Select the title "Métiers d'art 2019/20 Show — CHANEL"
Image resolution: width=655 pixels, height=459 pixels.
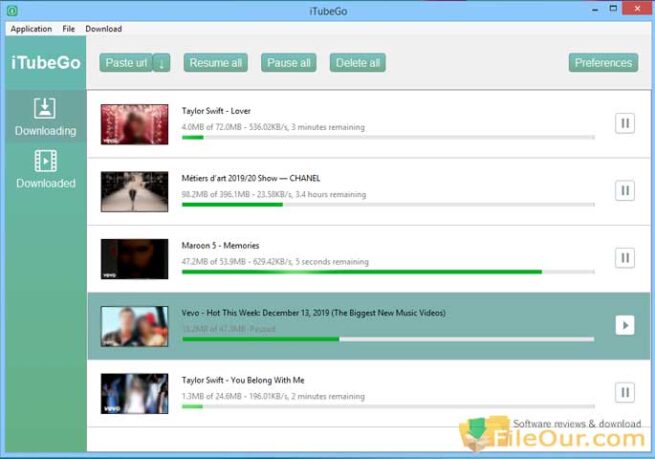[x=251, y=178]
